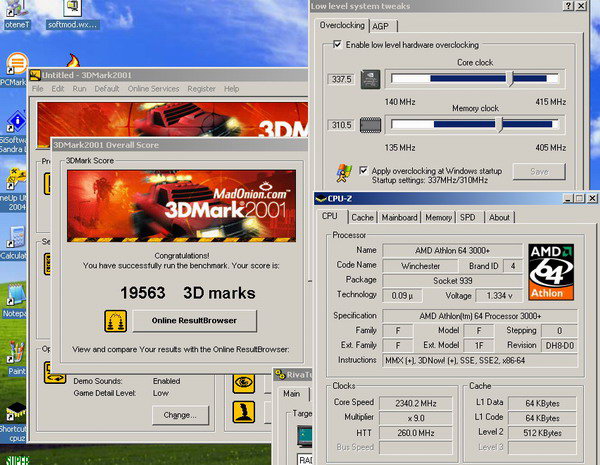Screen dimensions: 600x465
Task: Click the Memory clock slider handle
Action: coord(499,125)
